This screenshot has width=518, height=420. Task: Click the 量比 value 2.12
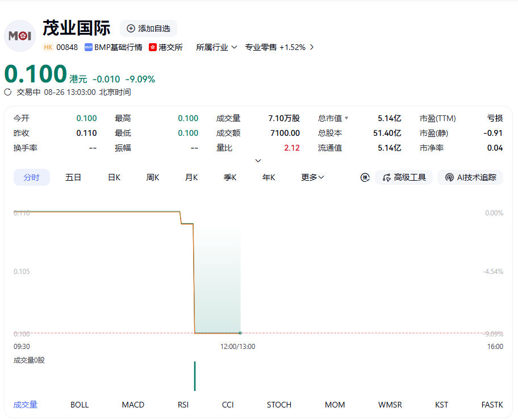click(292, 148)
